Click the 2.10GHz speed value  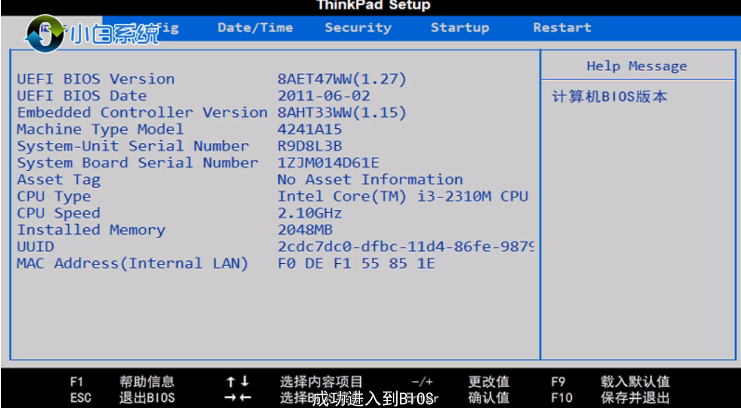click(x=310, y=214)
